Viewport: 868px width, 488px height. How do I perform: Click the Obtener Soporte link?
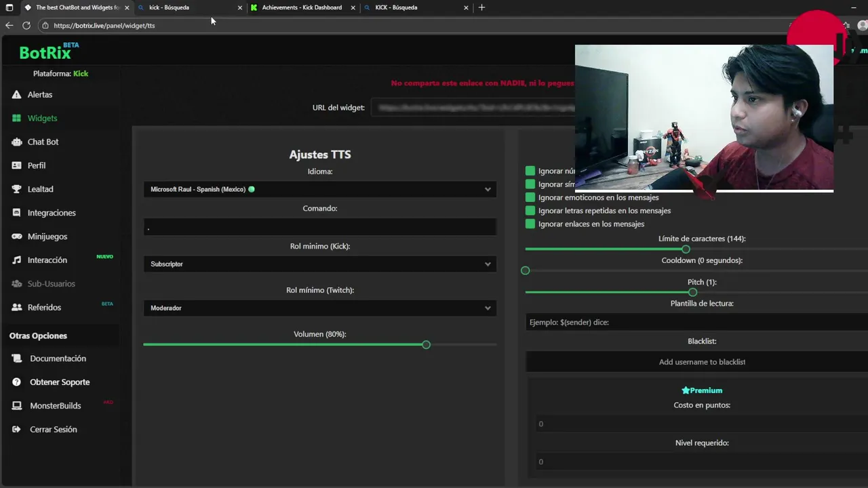pos(60,382)
